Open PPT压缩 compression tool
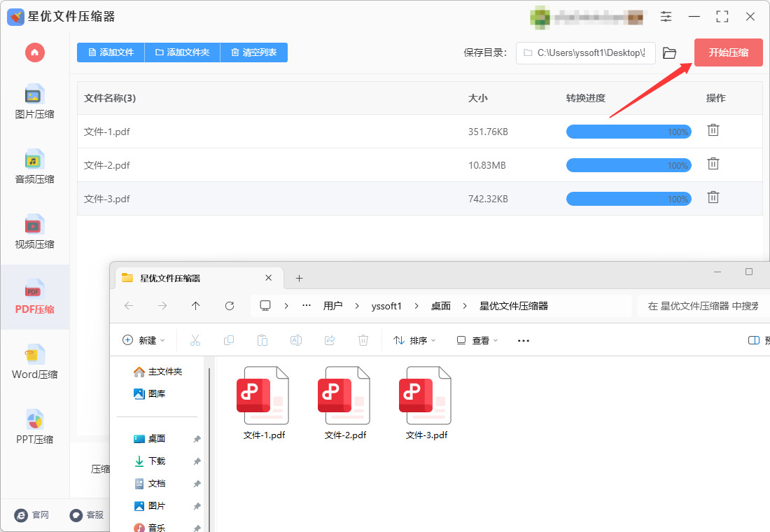The image size is (770, 532). [x=34, y=428]
